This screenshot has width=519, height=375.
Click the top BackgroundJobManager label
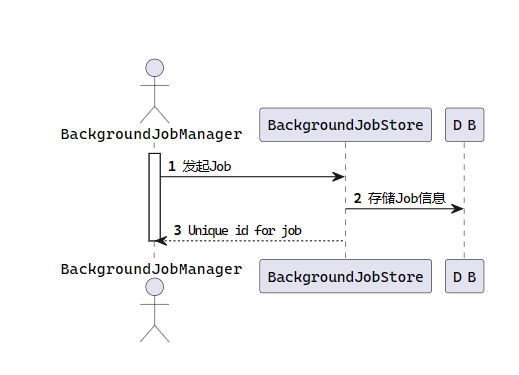pos(151,134)
